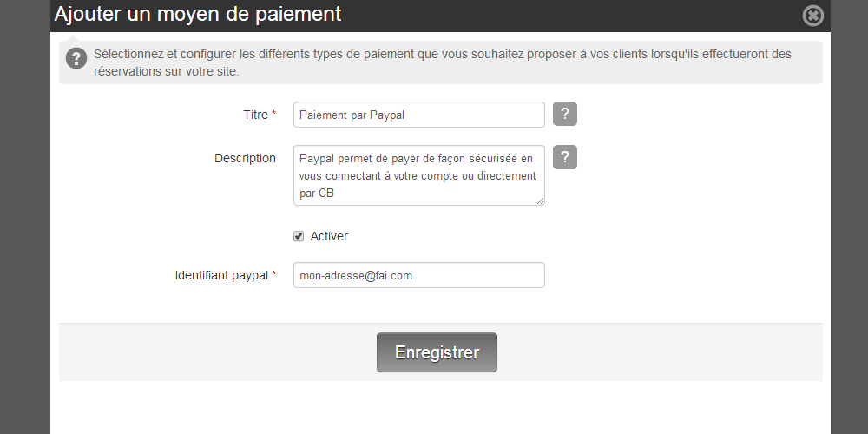Click the Activer label text
This screenshot has width=868, height=434.
(329, 236)
